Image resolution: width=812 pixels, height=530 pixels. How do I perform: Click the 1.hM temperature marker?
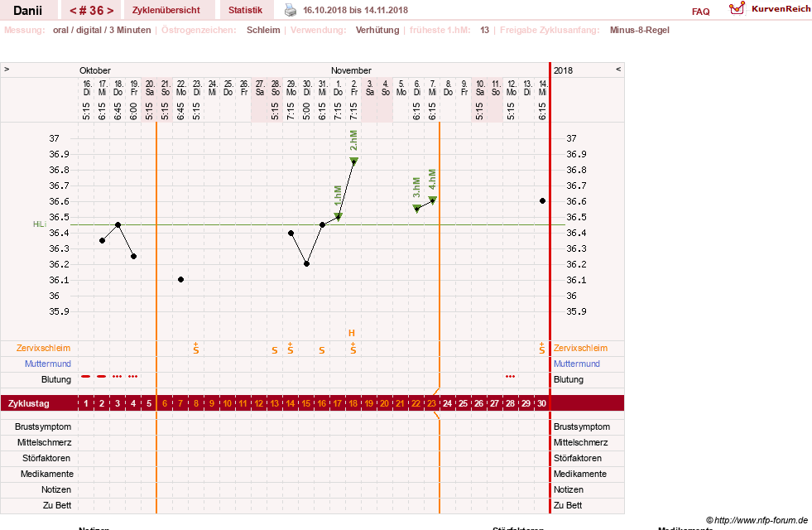pos(339,217)
